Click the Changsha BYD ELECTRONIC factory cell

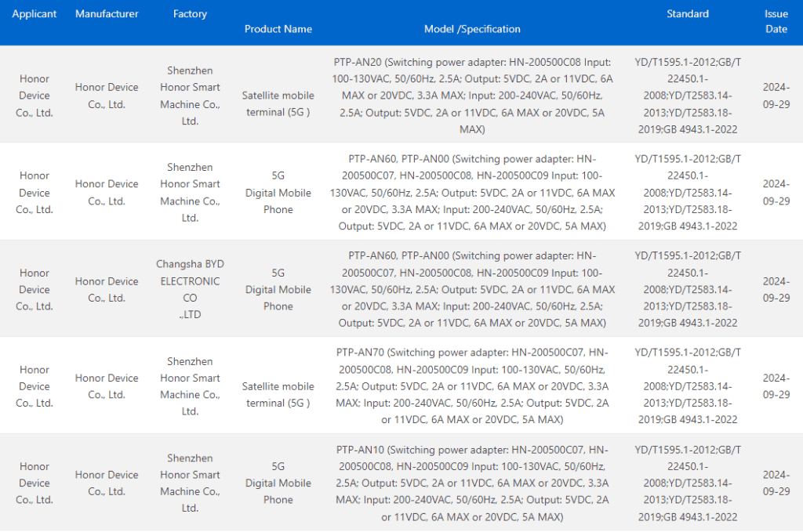190,289
